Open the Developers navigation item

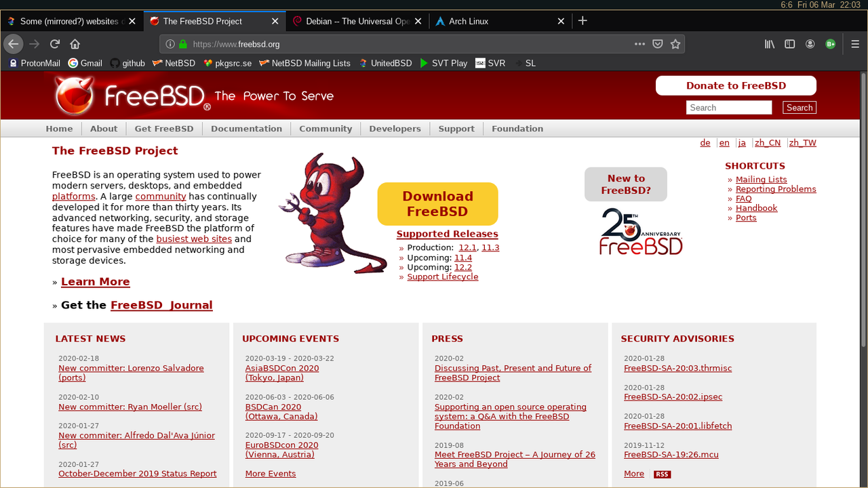point(395,129)
